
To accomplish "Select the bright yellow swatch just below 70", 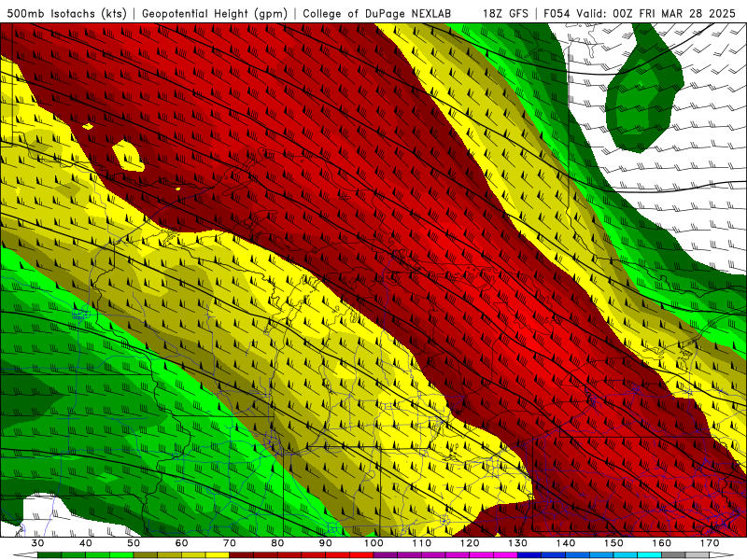I will [x=218, y=555].
